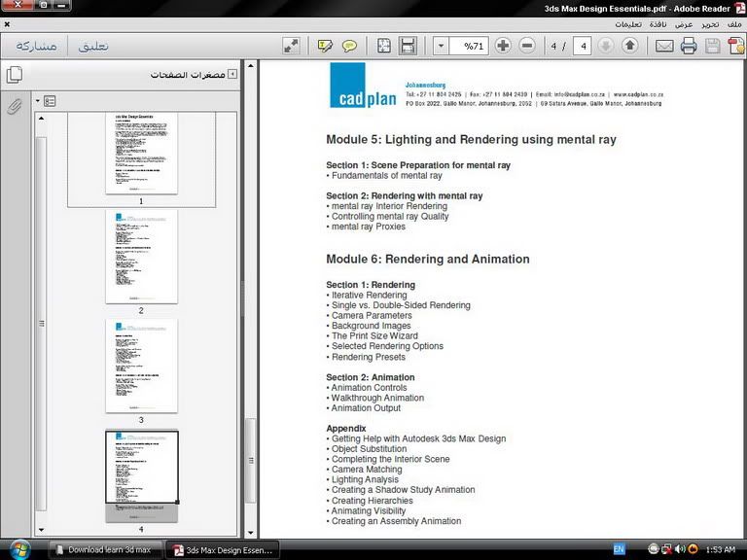
Task: Click the cadplan logo in the page header
Action: pos(363,86)
